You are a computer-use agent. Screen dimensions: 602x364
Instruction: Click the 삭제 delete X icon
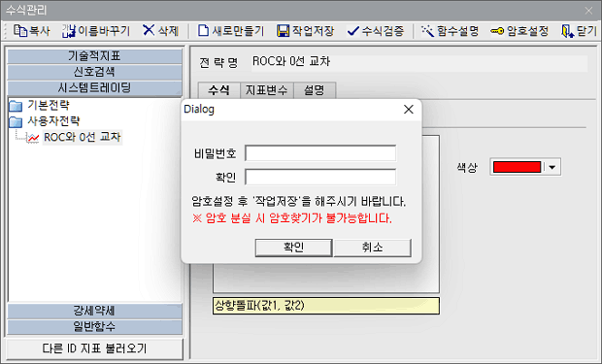point(149,30)
